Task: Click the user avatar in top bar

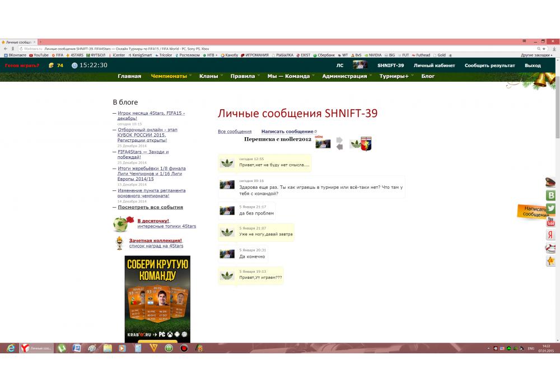Action: click(x=360, y=66)
